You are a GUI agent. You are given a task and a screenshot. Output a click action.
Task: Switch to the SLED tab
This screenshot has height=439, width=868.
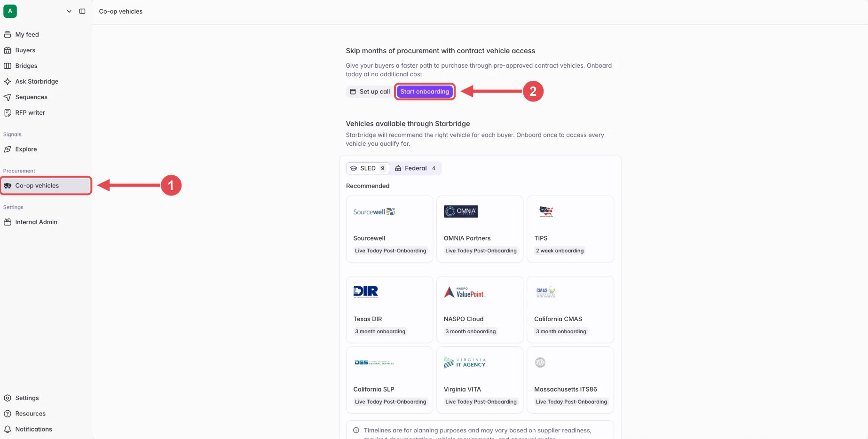click(x=368, y=168)
